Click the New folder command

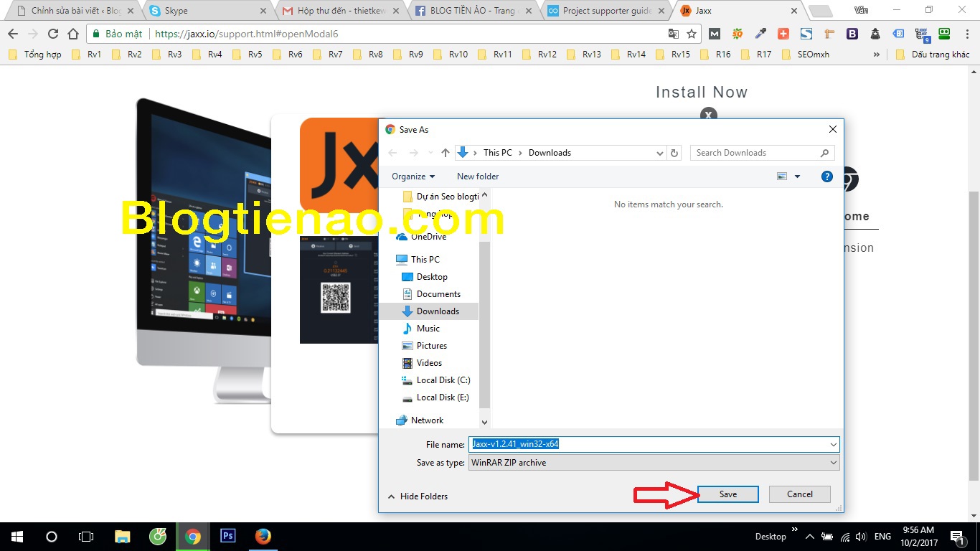click(478, 176)
